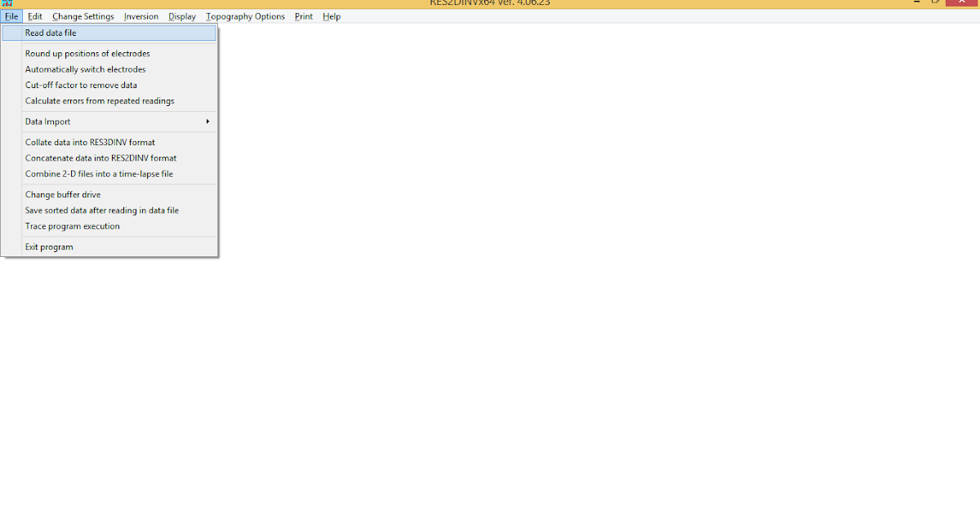980x514 pixels.
Task: Open the Topography Options menu
Action: (246, 16)
